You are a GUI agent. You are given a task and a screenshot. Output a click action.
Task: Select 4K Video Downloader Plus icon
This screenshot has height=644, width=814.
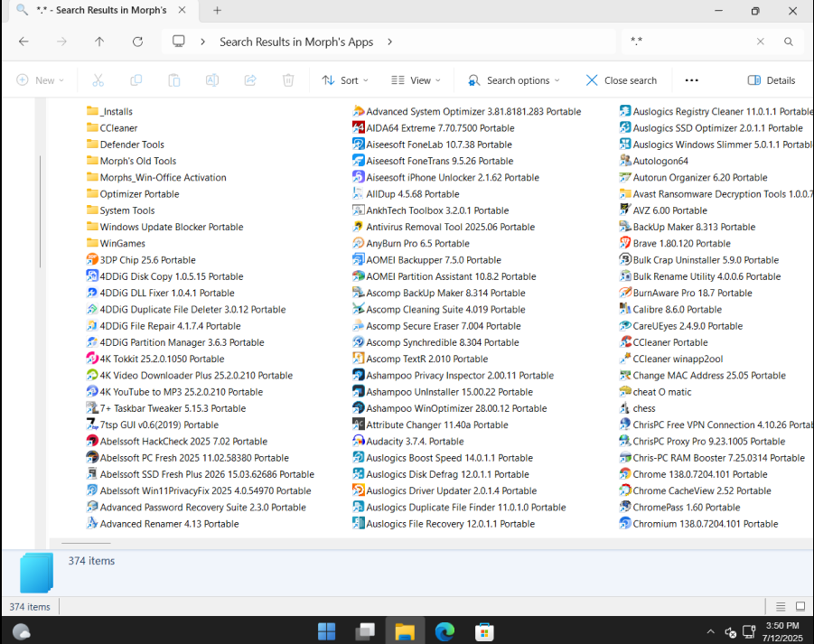92,375
